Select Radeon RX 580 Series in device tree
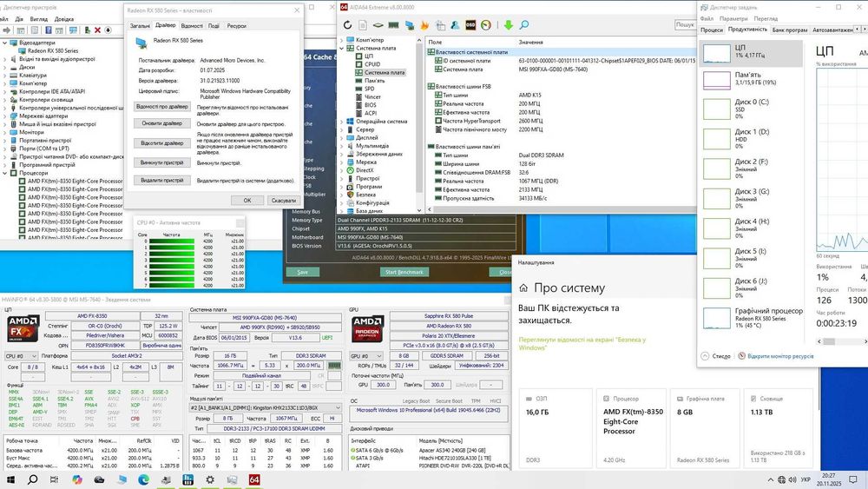Viewport: 868px width, 489px height. coord(53,51)
